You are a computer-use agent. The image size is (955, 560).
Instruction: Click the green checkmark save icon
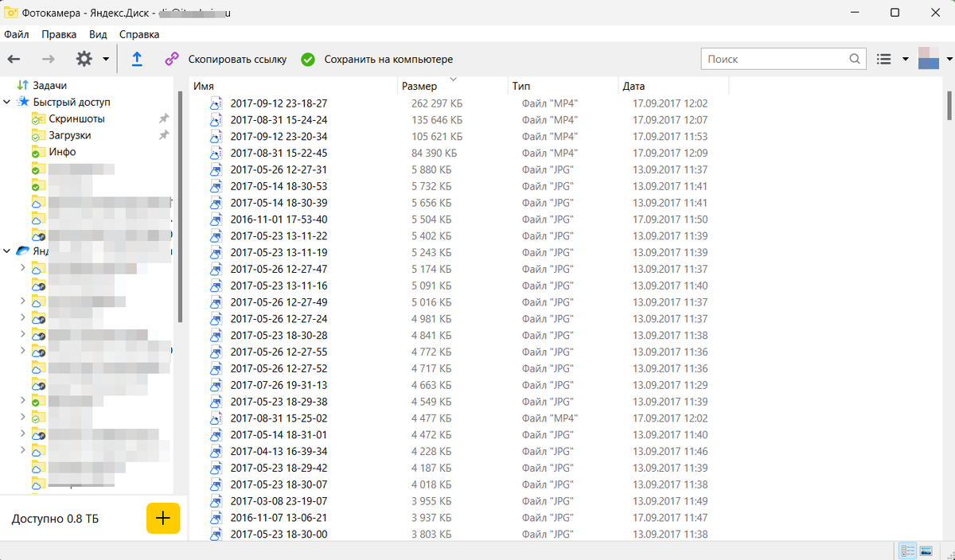(308, 59)
